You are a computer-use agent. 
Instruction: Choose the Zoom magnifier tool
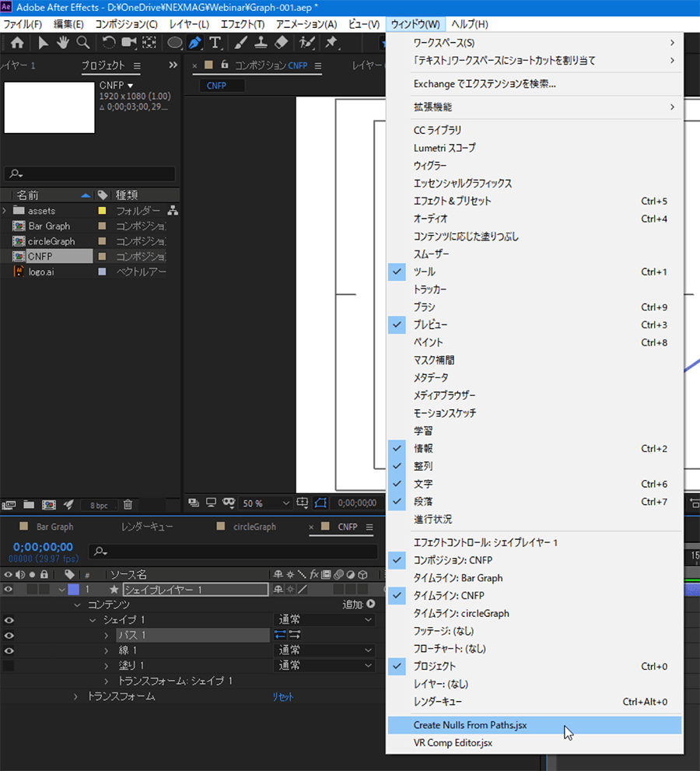coord(82,42)
